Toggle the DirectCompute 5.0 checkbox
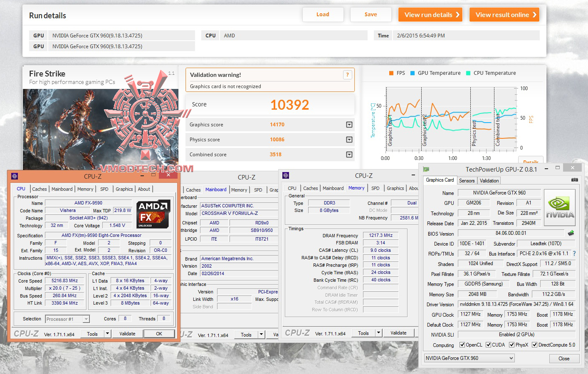Viewport: 588px width, 374px height. point(535,345)
